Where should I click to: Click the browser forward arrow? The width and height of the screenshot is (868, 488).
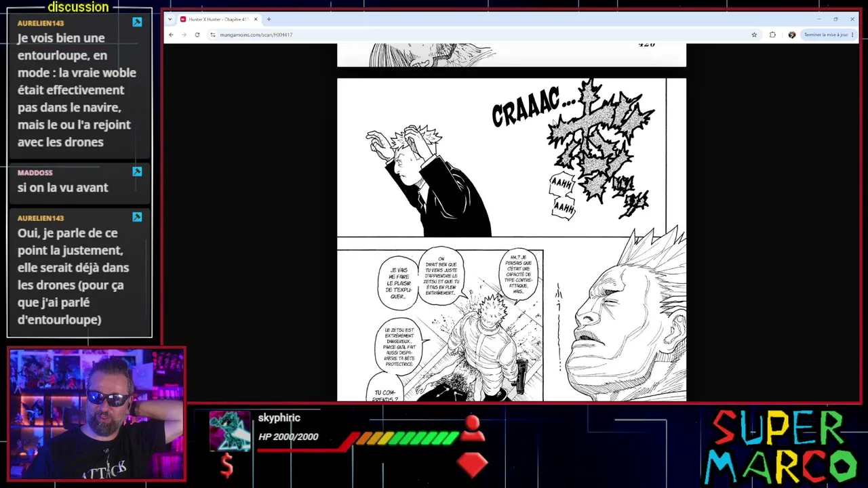(184, 35)
